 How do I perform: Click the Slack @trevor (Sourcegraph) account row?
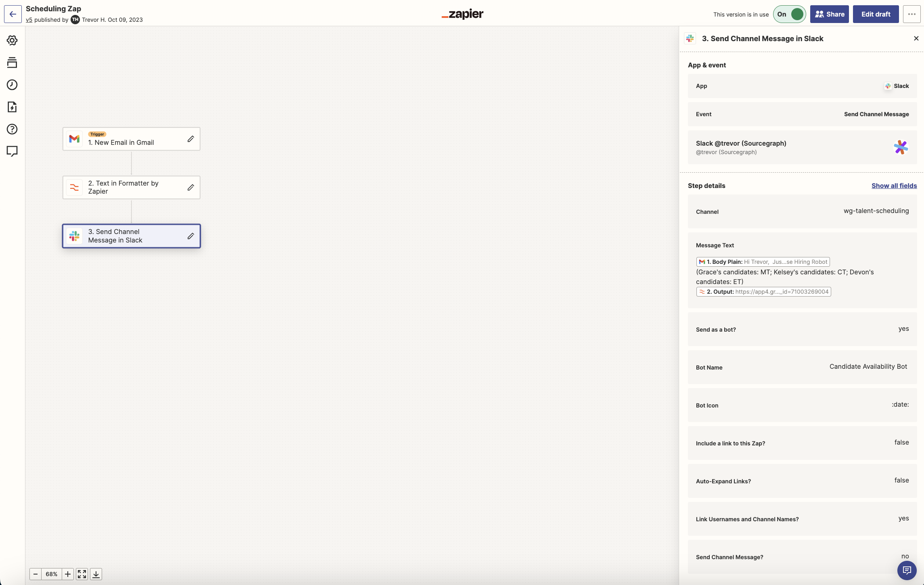802,147
